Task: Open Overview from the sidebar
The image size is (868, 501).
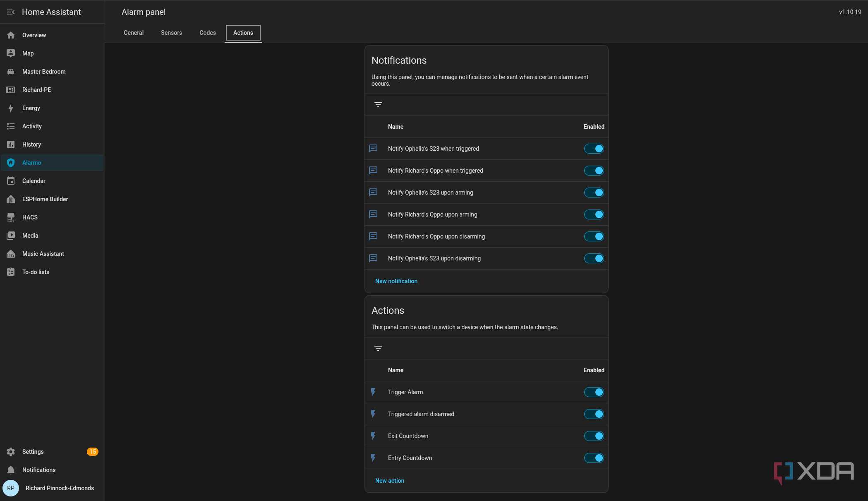Action: [x=52, y=35]
